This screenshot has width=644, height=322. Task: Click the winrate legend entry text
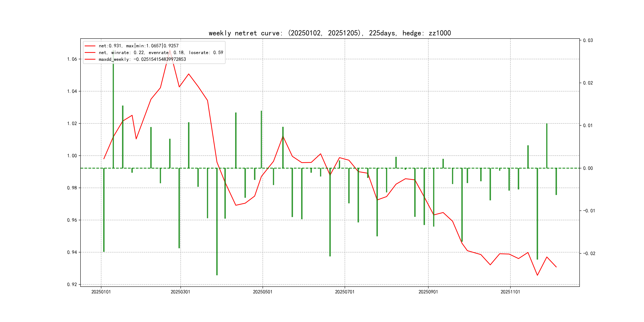point(161,52)
